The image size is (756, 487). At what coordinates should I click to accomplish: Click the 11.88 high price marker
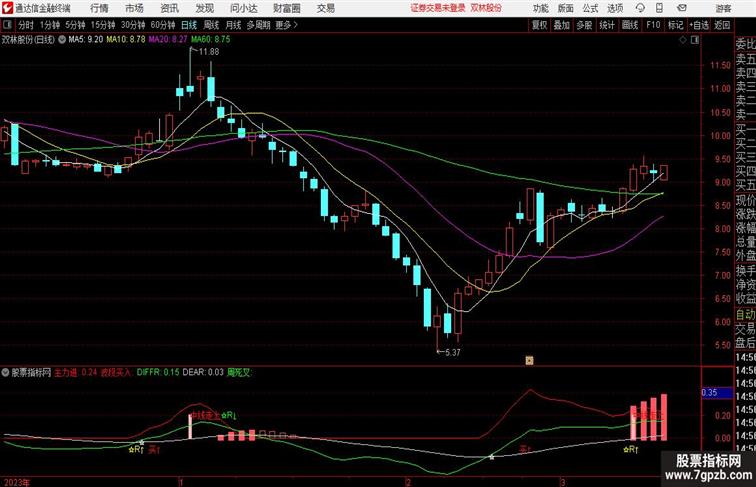[x=208, y=52]
